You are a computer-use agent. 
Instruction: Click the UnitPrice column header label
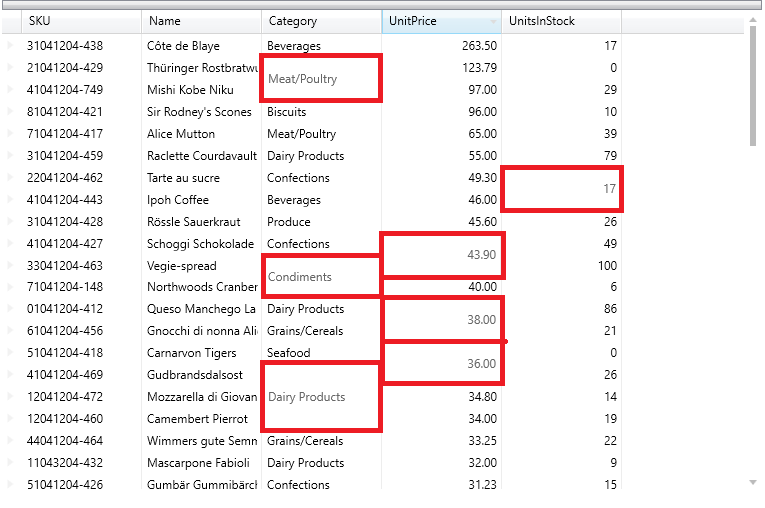point(413,21)
